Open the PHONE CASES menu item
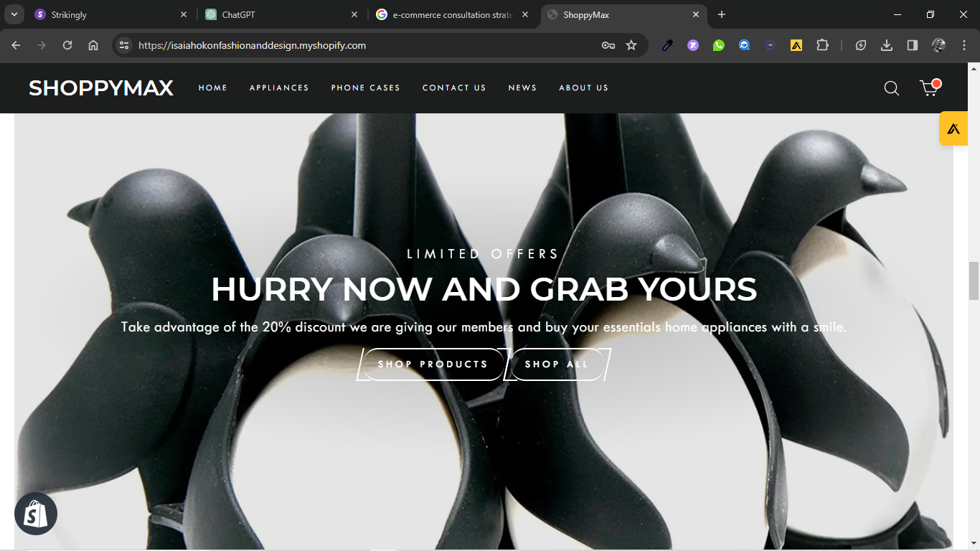The image size is (980, 551). (x=366, y=88)
